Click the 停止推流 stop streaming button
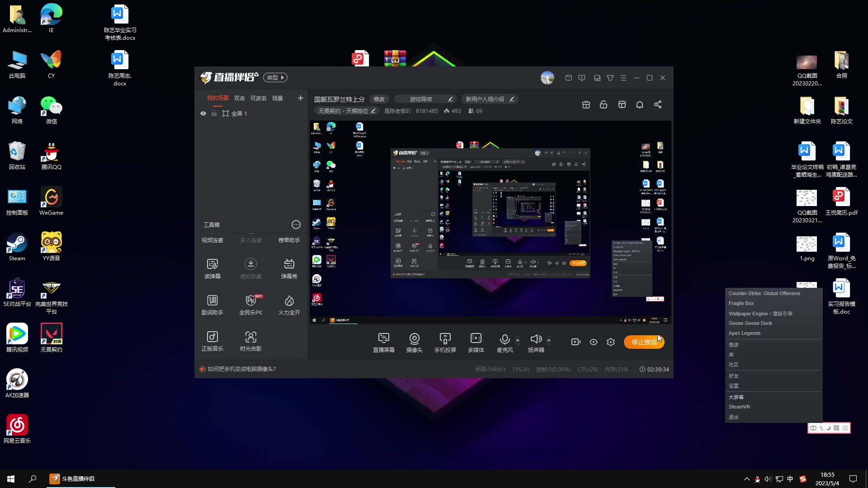Image resolution: width=868 pixels, height=488 pixels. tap(644, 342)
